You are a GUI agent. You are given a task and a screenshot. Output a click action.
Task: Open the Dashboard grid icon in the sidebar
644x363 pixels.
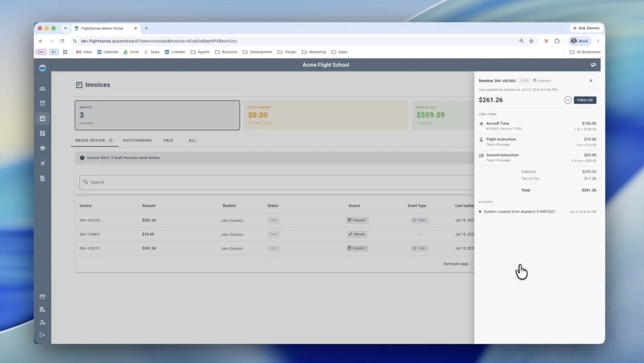[42, 133]
